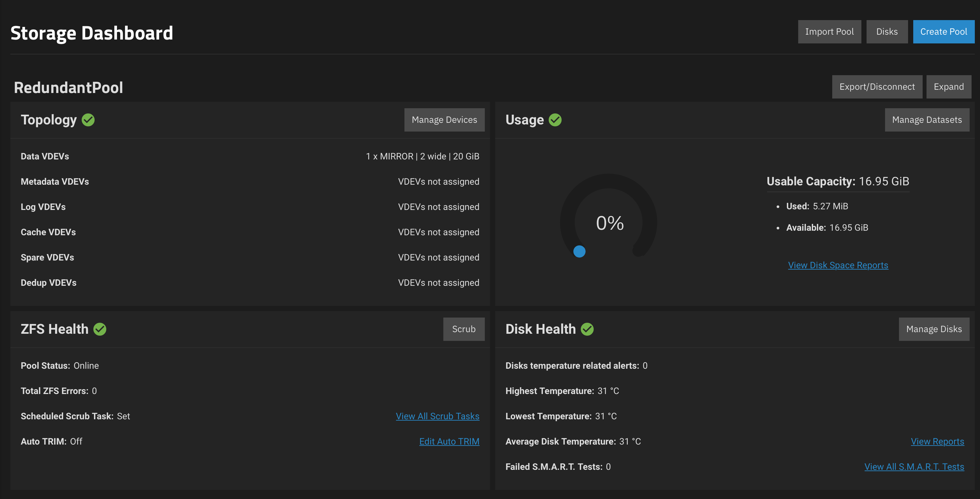Viewport: 980px width, 499px height.
Task: View Reports for disk temperatures
Action: [938, 441]
